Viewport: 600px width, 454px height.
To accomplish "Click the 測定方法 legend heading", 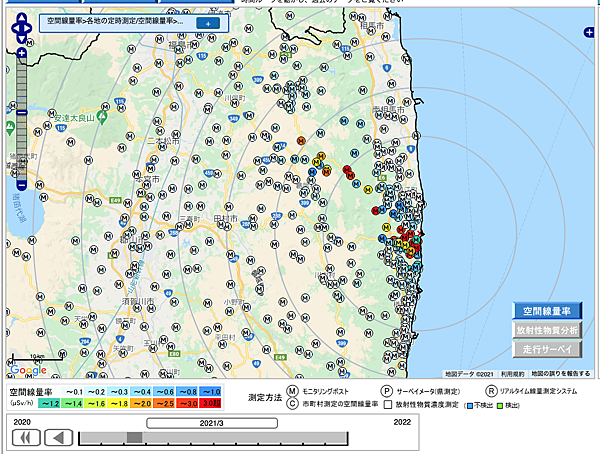I will coord(265,398).
